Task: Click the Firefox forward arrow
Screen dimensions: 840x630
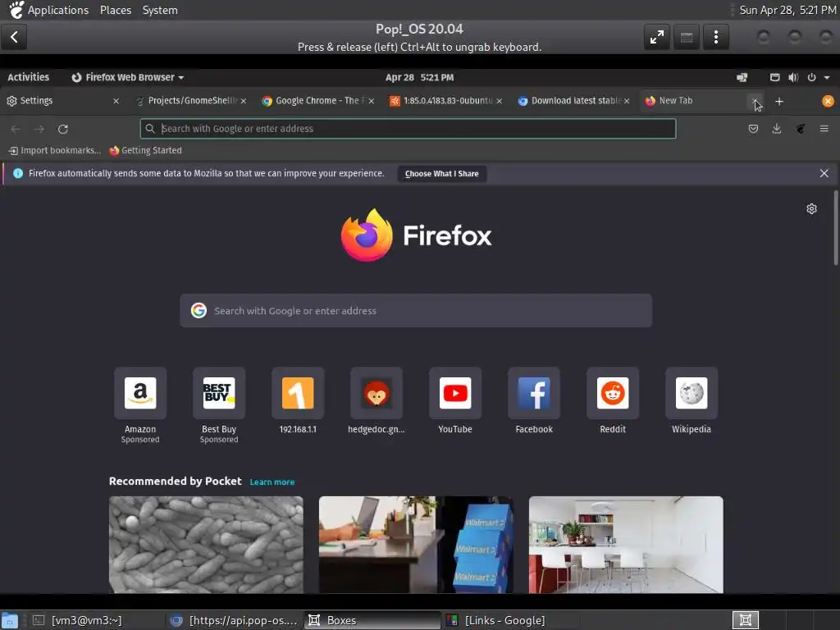Action: 39,129
